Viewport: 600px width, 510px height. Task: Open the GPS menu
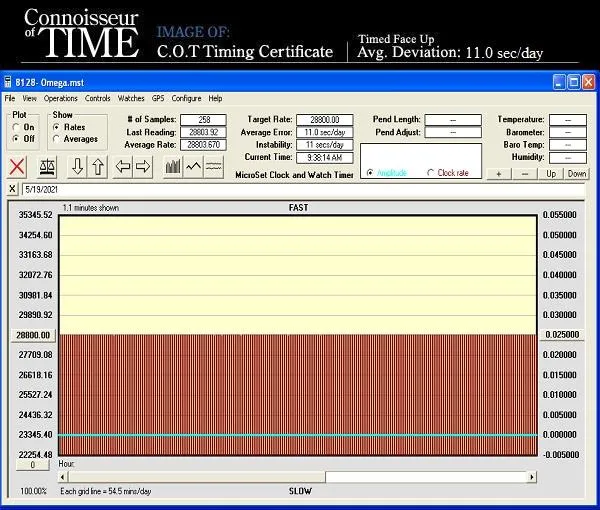[158, 98]
